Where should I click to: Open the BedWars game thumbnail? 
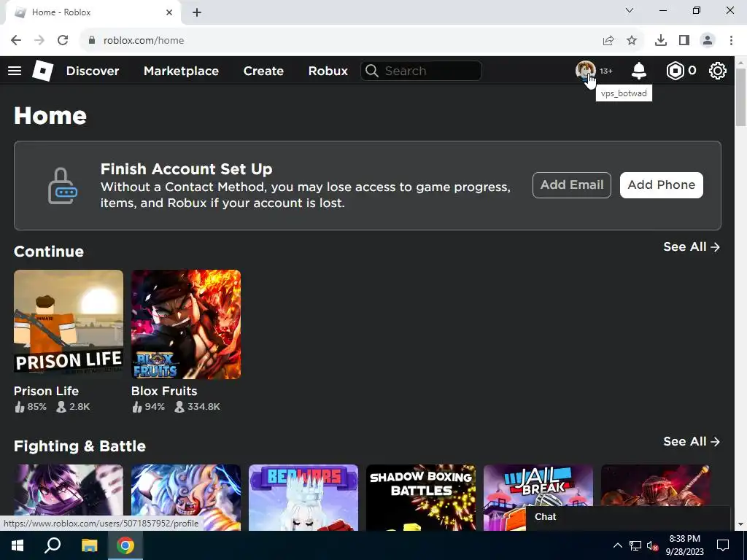[x=303, y=497]
